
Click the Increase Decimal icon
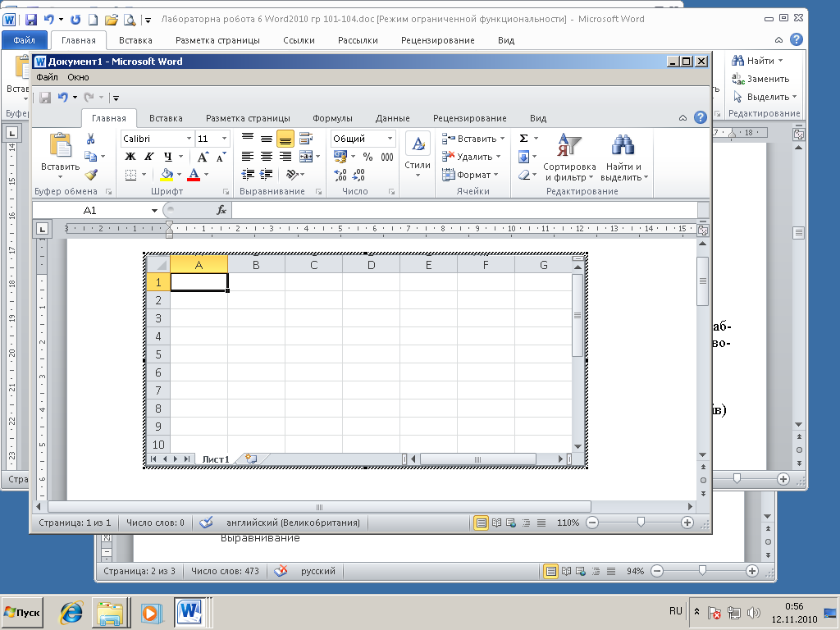pyautogui.click(x=340, y=175)
